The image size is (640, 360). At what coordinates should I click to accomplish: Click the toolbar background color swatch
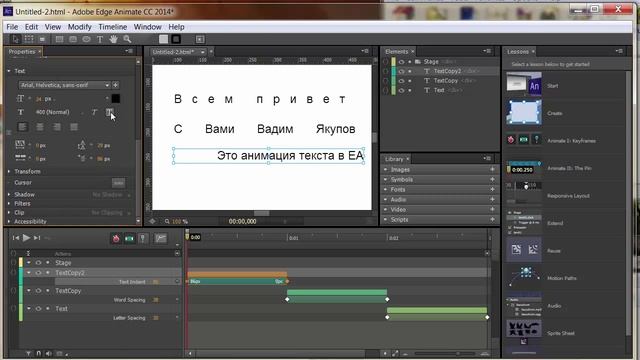[163, 39]
